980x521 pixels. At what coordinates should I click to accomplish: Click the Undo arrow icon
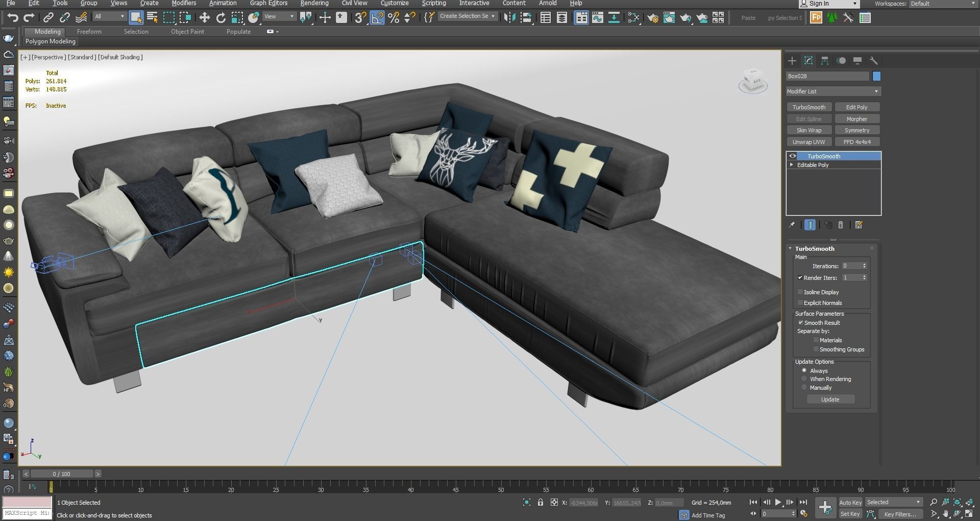[x=13, y=18]
